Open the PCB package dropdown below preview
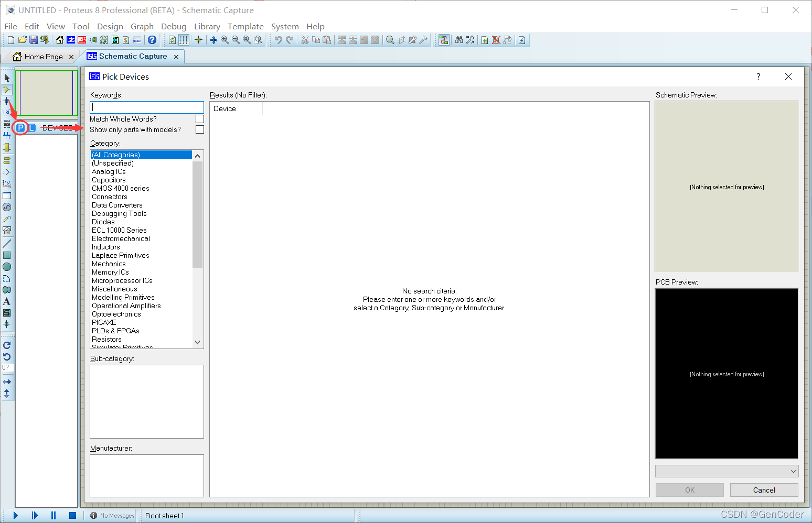The image size is (812, 523). pyautogui.click(x=727, y=471)
